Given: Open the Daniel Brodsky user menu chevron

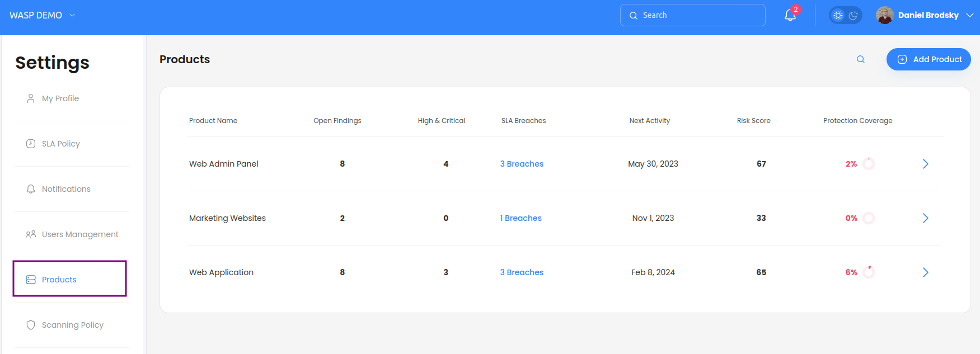Looking at the screenshot, I should [970, 15].
